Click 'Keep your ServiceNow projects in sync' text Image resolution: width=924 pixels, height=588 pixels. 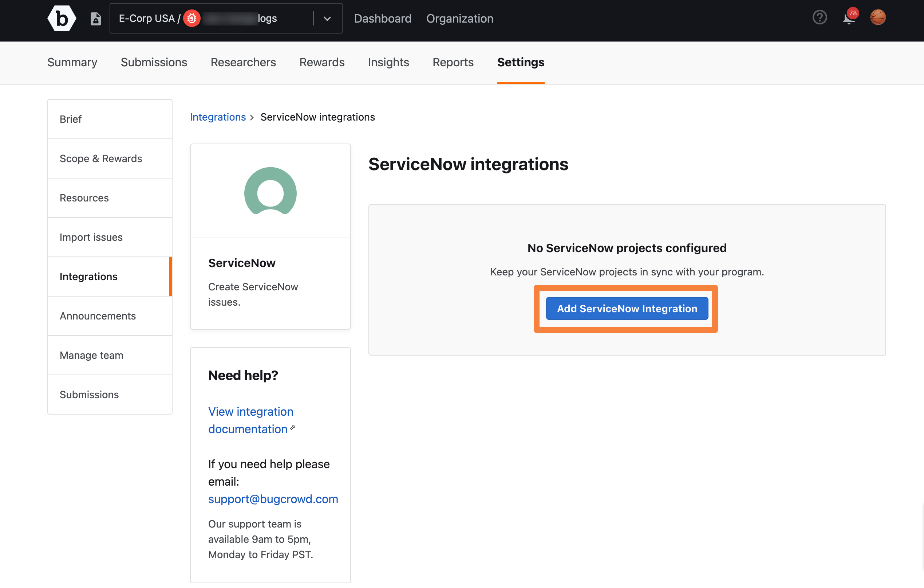click(x=627, y=272)
